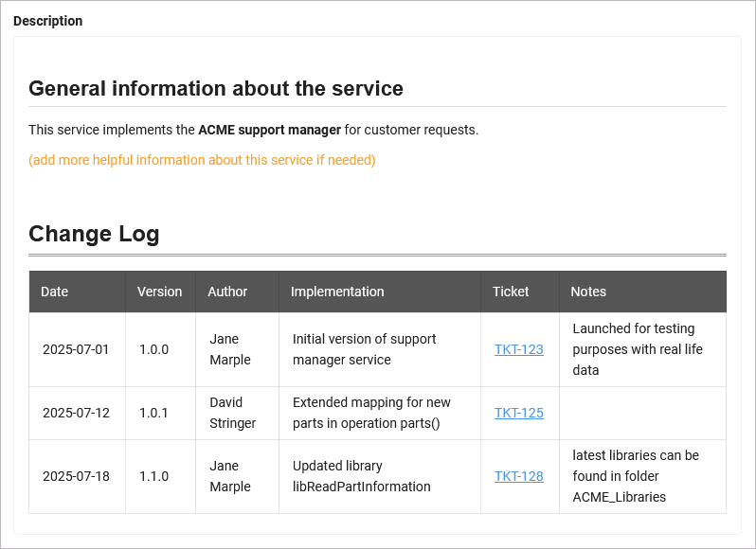Click the General information heading

tap(216, 88)
